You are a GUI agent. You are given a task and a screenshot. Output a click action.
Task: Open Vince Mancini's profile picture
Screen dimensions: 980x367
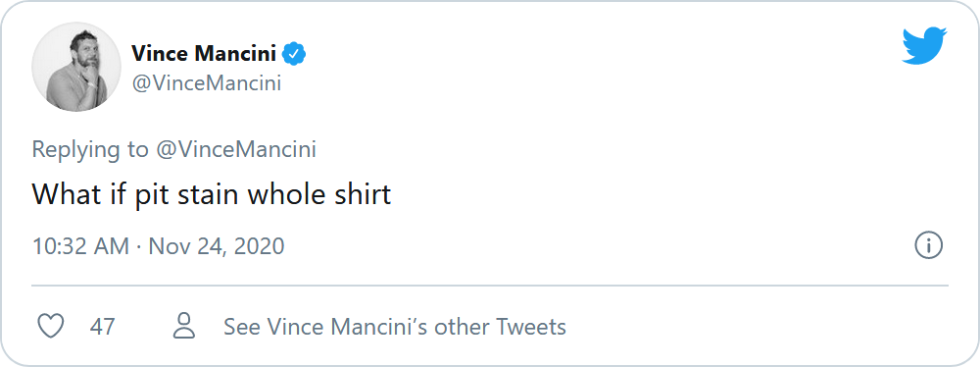76,67
